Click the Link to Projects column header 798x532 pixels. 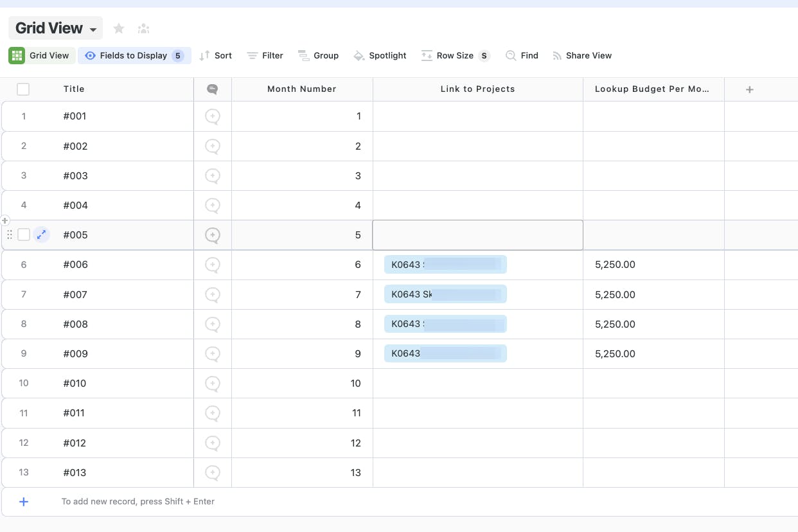click(478, 89)
